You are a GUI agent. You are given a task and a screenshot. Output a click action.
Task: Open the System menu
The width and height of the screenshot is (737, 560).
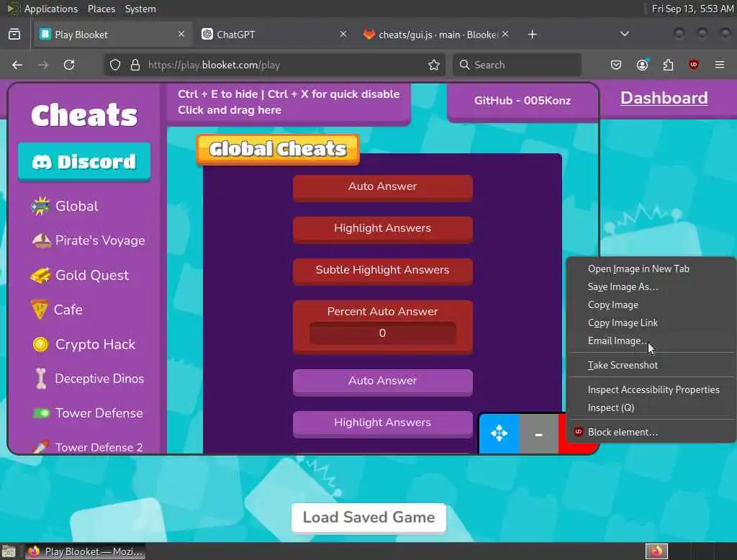coord(140,9)
